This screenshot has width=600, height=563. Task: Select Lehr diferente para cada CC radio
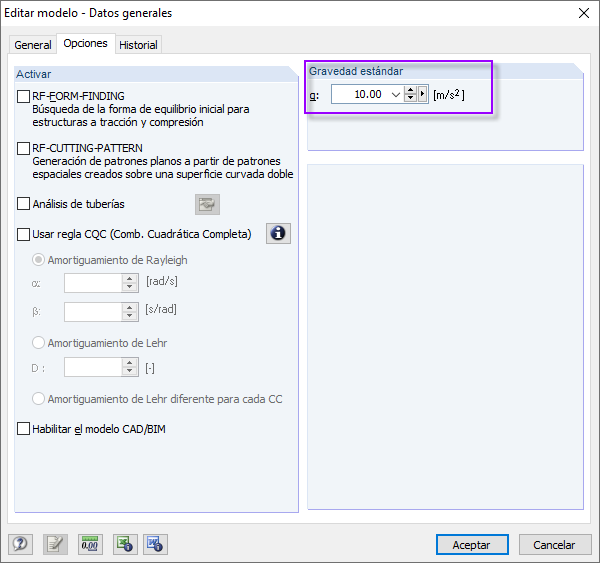click(38, 399)
